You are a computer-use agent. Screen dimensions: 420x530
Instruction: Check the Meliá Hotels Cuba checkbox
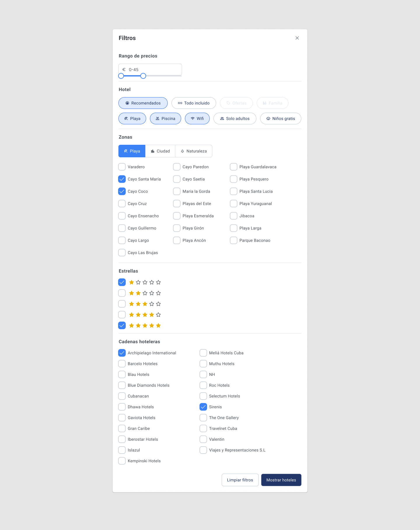(x=203, y=353)
